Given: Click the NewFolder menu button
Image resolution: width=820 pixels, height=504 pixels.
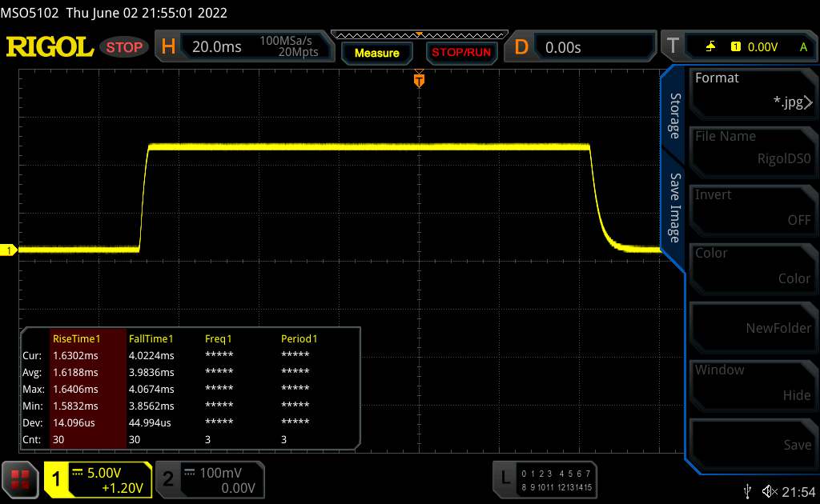Looking at the screenshot, I should (753, 326).
